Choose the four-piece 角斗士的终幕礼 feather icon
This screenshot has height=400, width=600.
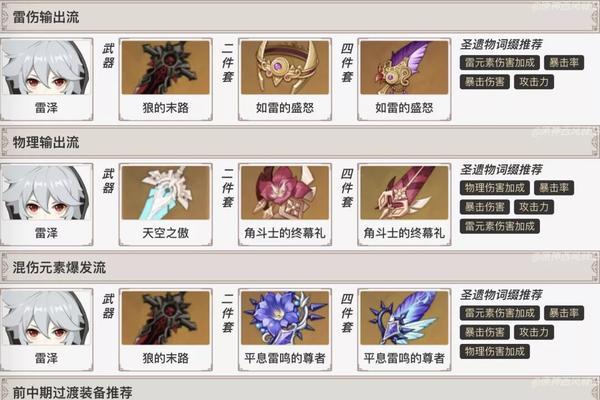click(404, 193)
